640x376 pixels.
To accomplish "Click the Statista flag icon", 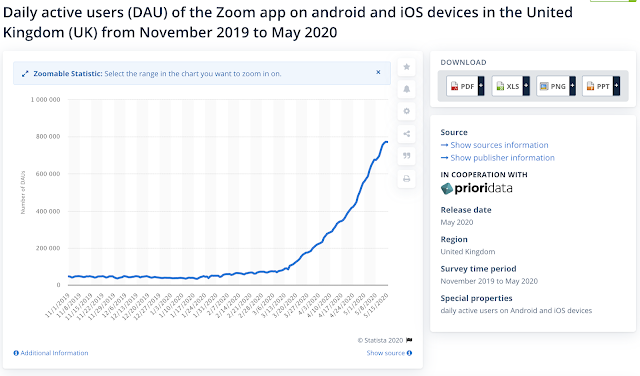I will coord(409,340).
